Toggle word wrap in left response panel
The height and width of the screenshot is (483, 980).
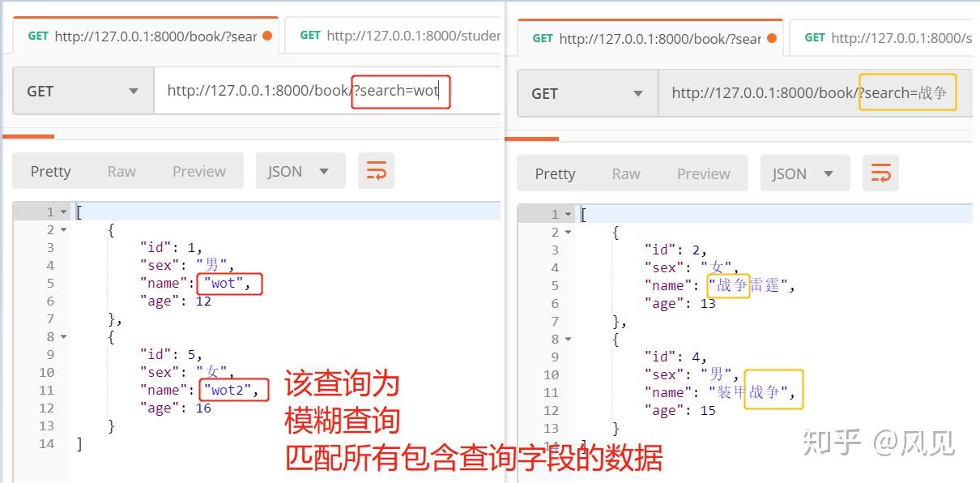point(376,170)
